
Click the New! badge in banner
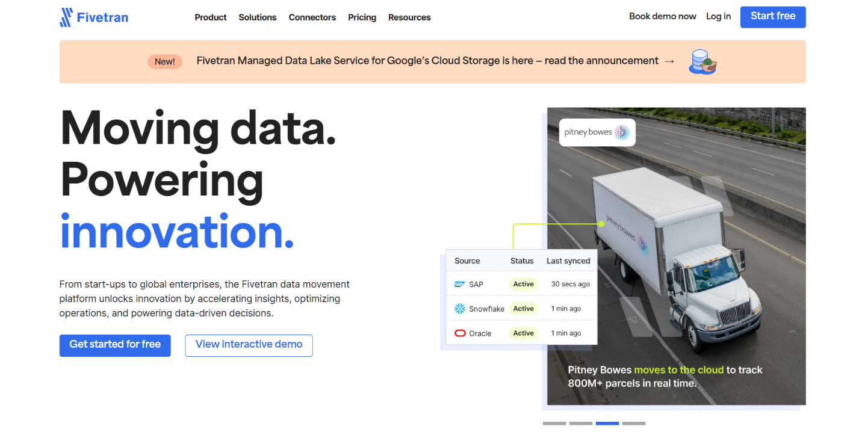coord(165,61)
